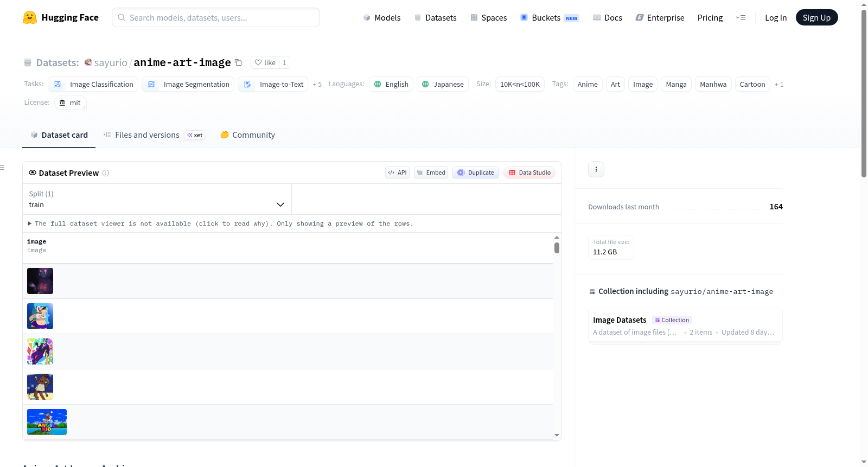Screen dimensions: 868x467
Task: Go to the Enterprise page
Action: tap(660, 17)
